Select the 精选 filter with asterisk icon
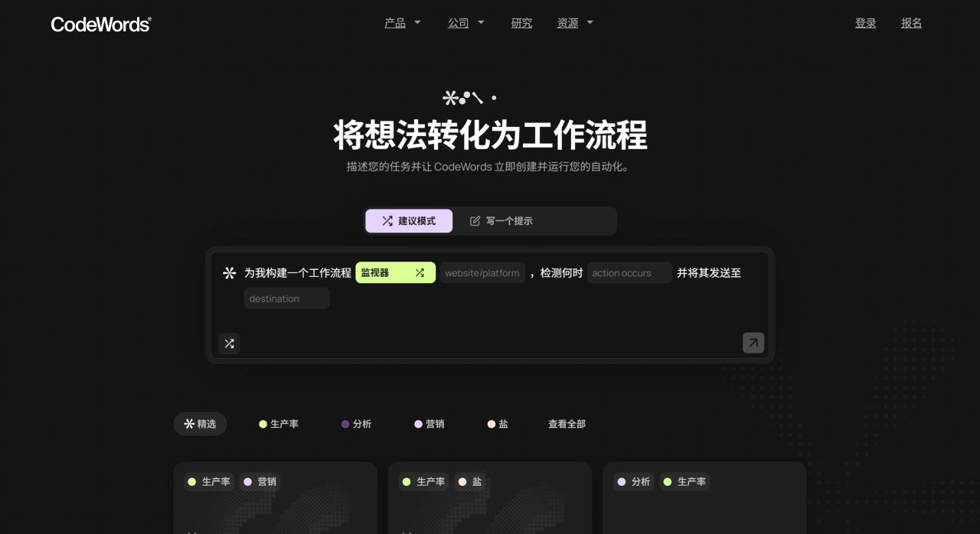The image size is (980, 534). click(200, 424)
